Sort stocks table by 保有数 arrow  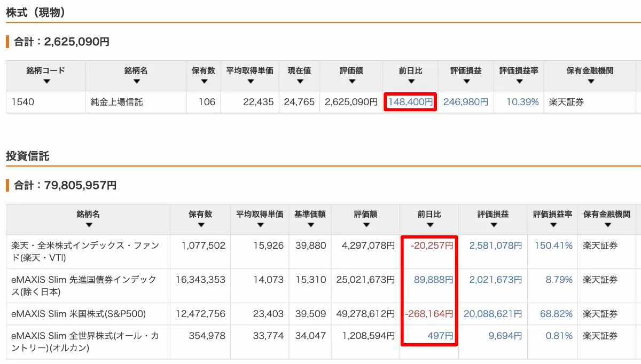point(204,82)
